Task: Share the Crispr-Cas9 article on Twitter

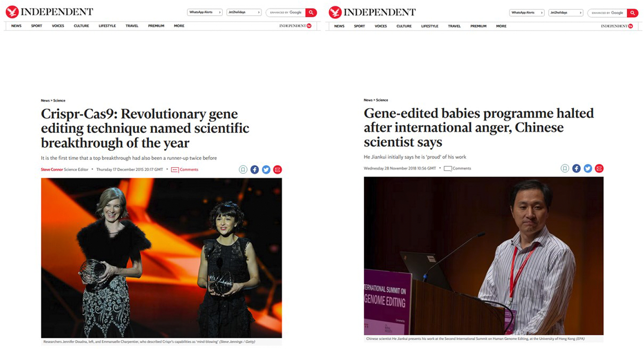Action: pyautogui.click(x=266, y=170)
